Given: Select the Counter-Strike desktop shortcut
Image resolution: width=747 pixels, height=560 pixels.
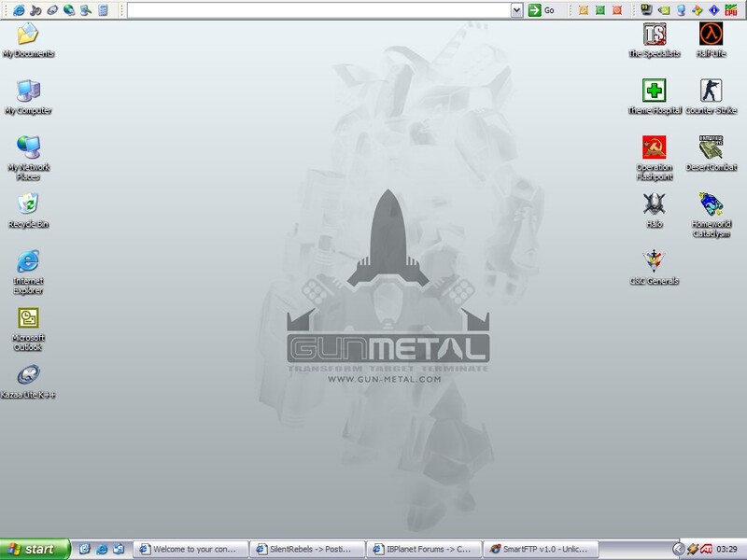Looking at the screenshot, I should coord(711,97).
